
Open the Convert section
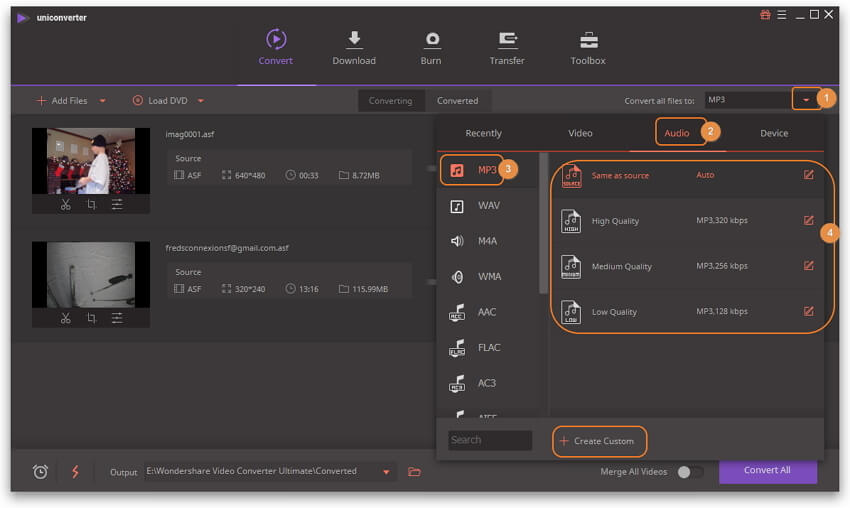[275, 48]
